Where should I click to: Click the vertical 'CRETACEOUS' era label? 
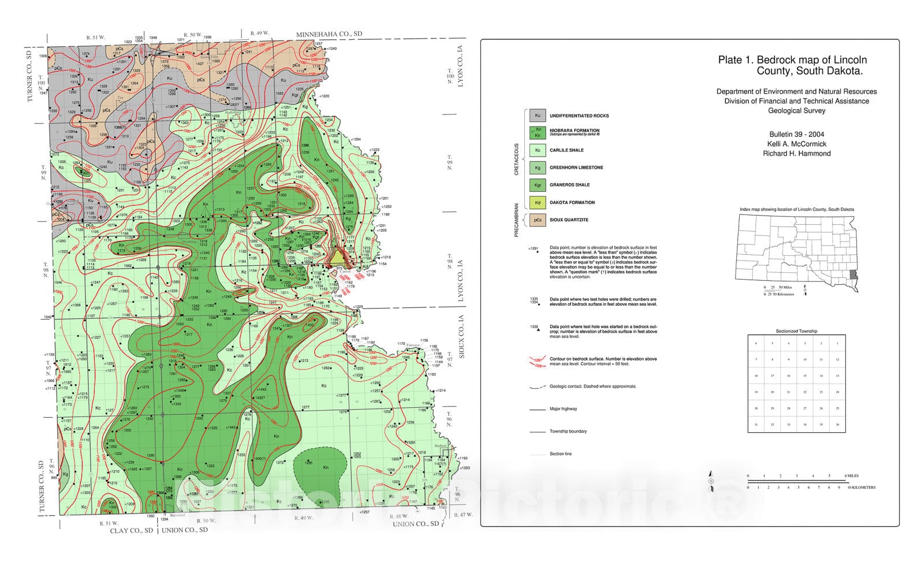point(516,159)
